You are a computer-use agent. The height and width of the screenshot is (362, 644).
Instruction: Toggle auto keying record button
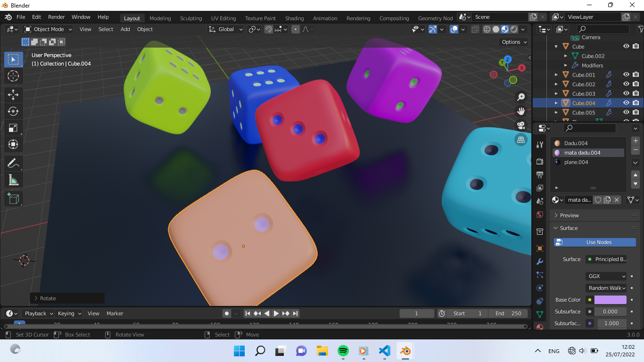[227, 313]
